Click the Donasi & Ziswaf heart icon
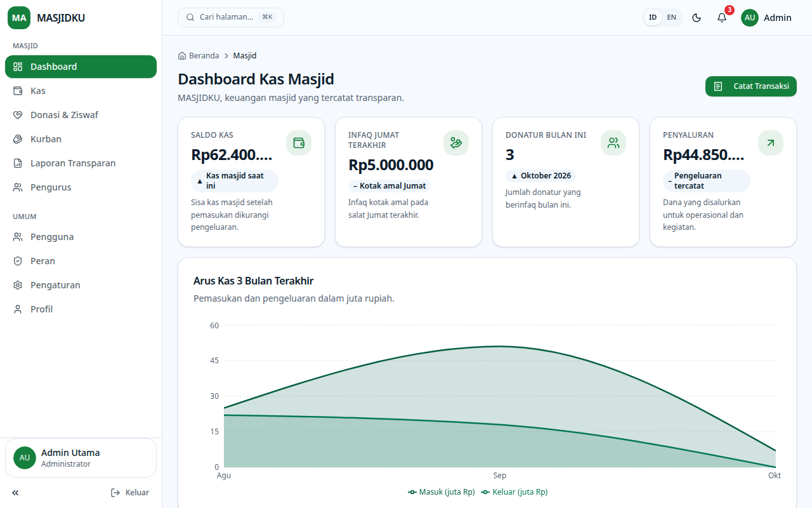812x508 pixels. tap(18, 115)
